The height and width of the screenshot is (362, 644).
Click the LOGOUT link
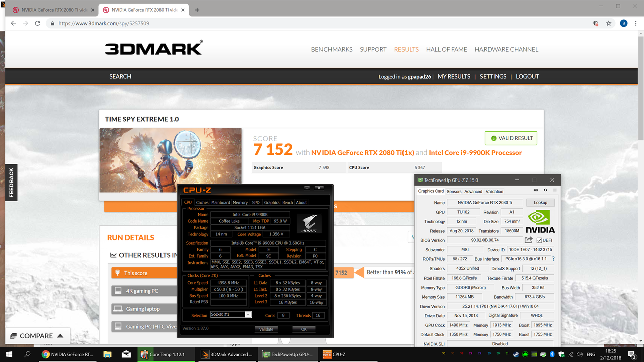pyautogui.click(x=527, y=76)
